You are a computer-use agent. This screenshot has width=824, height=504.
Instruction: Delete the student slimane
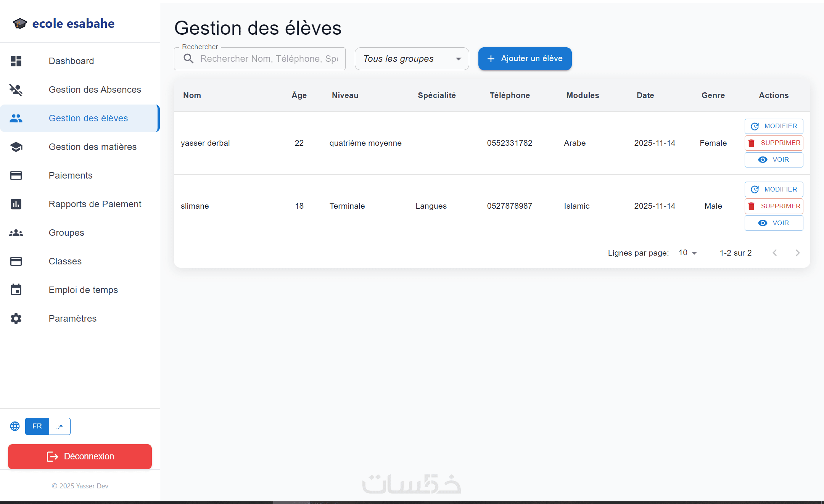click(774, 206)
